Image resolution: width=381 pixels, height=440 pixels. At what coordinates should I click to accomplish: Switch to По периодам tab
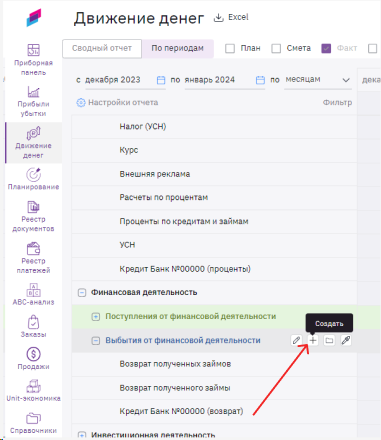(177, 48)
